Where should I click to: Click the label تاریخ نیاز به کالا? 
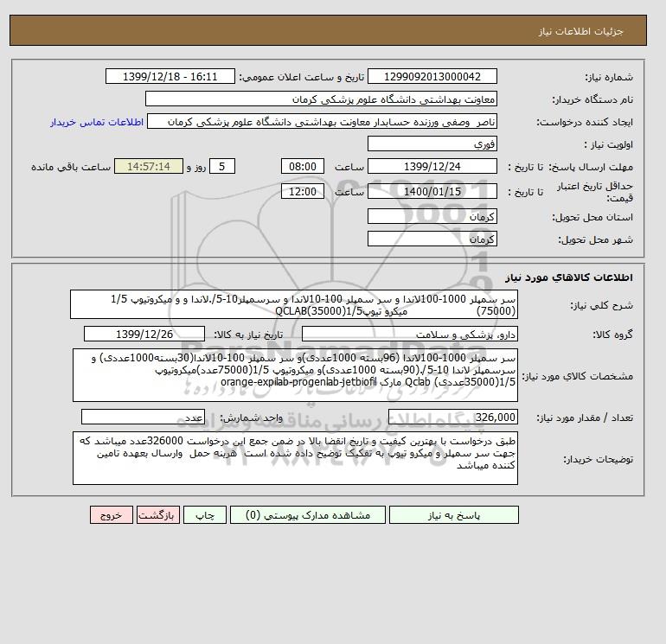click(x=248, y=335)
